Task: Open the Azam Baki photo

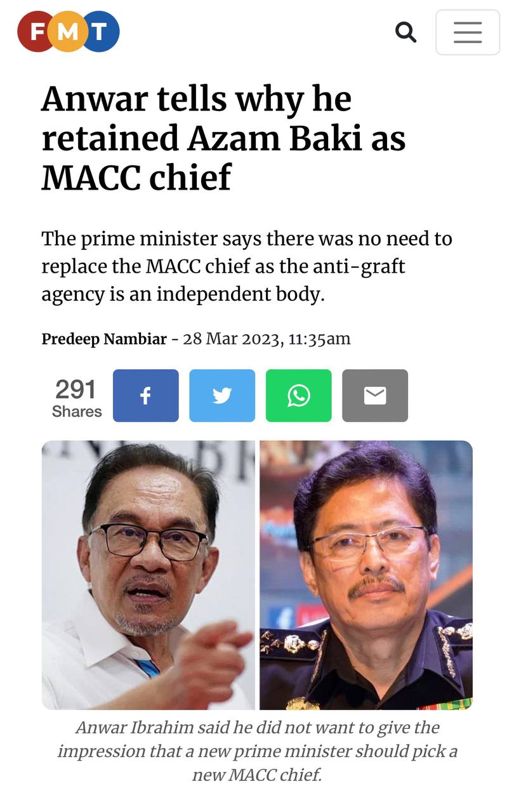Action: pyautogui.click(x=366, y=575)
